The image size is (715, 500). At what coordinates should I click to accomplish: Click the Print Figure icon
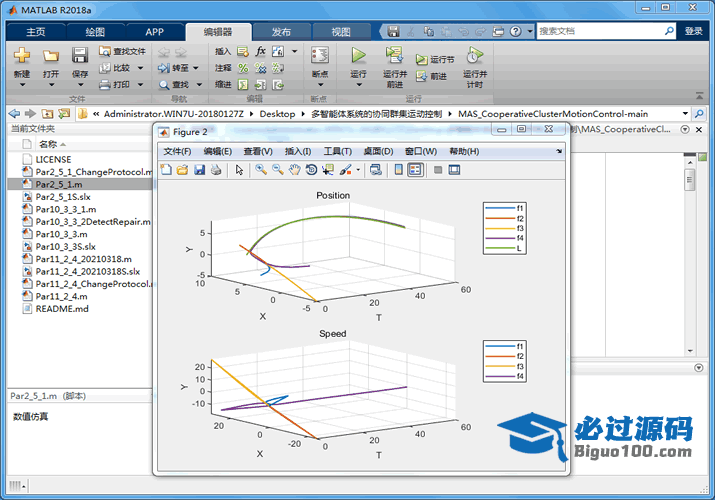tap(216, 170)
